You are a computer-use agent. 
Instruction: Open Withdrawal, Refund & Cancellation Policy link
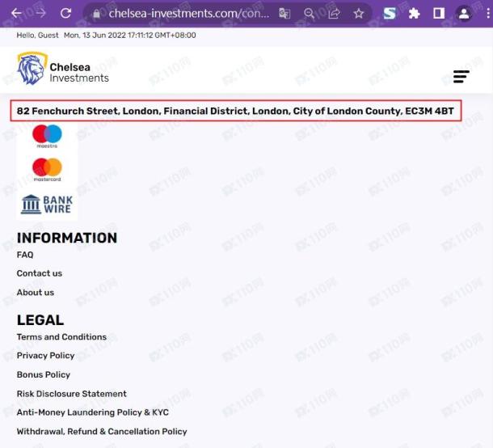click(x=102, y=431)
